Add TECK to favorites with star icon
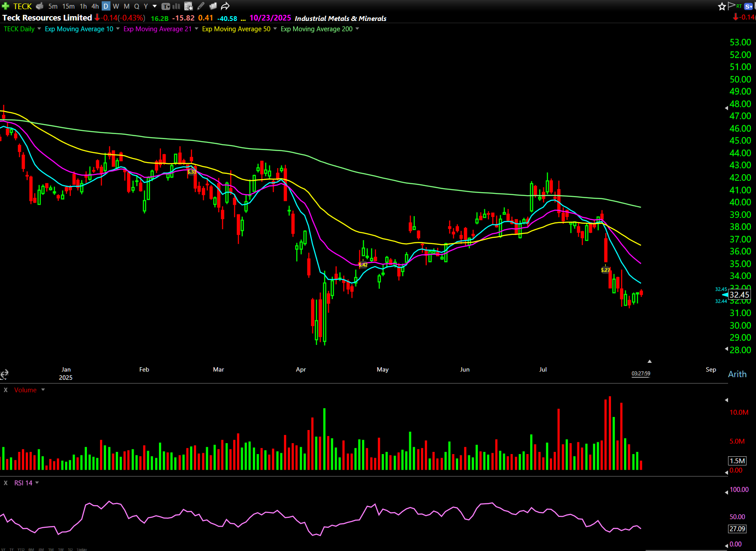 pyautogui.click(x=722, y=6)
